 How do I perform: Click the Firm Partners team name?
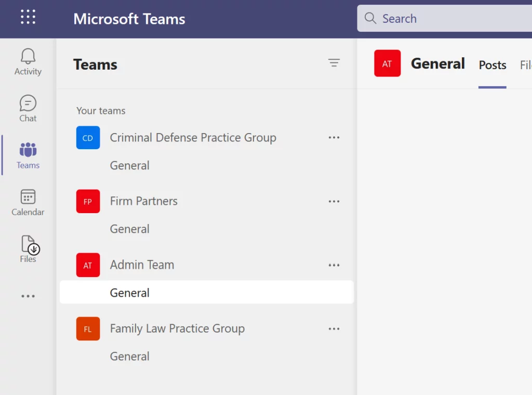143,201
